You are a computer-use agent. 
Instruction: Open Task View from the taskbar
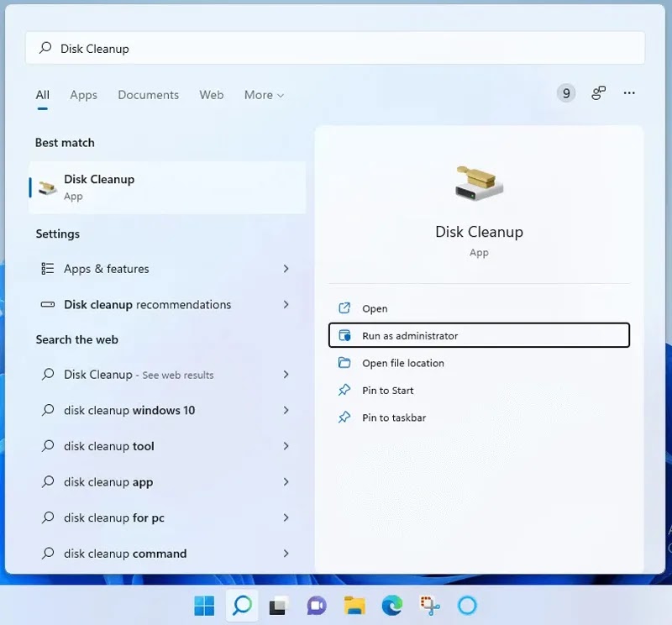[x=279, y=606]
